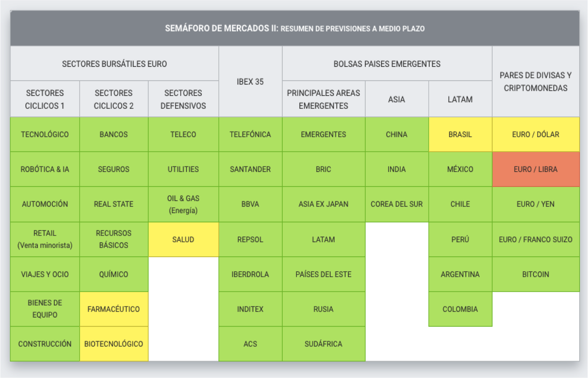Select the EURO / FRANCO SUIZO cell
Screen dimensions: 588x378
coord(535,239)
